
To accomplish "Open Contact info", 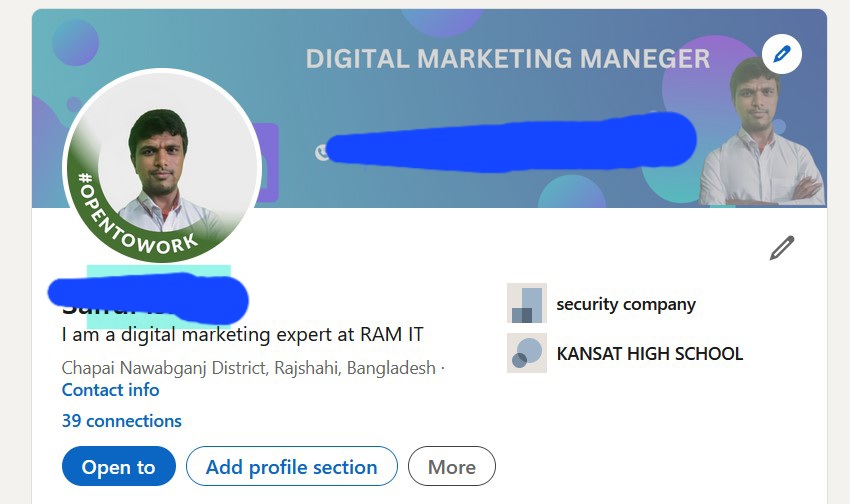I will (111, 390).
